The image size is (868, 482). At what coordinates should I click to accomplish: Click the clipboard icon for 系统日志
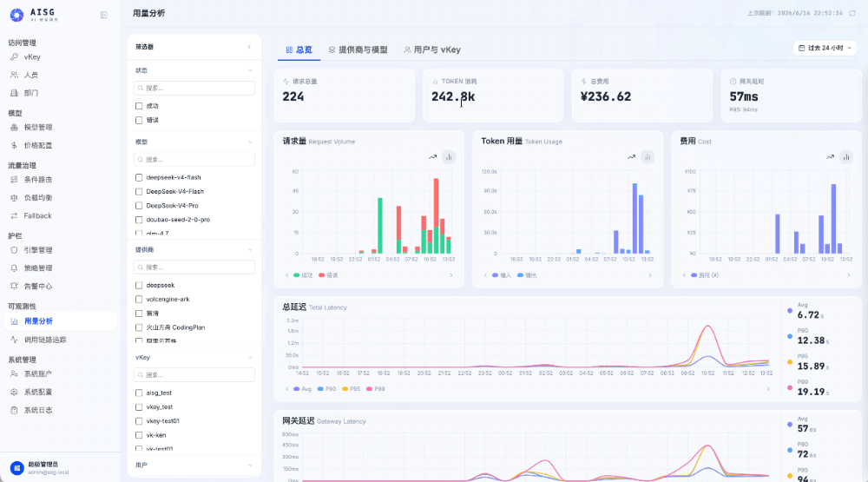[x=14, y=410]
